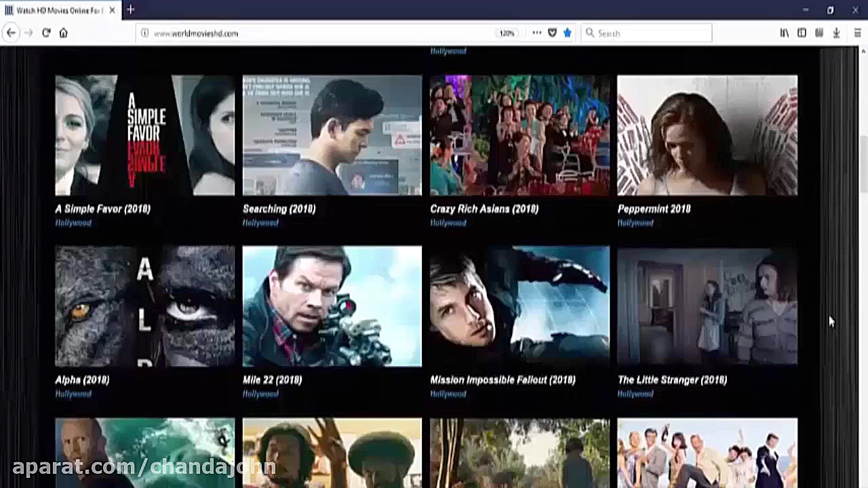
Task: Open the Hollywood category under Mission Impossible Fallout
Action: 448,394
